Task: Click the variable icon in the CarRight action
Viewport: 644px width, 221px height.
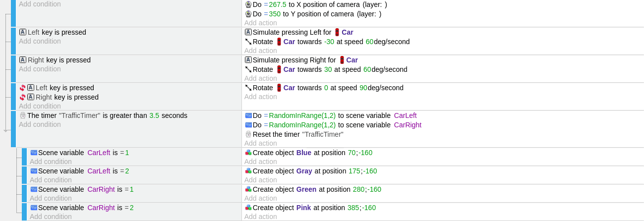Action: coord(248,125)
